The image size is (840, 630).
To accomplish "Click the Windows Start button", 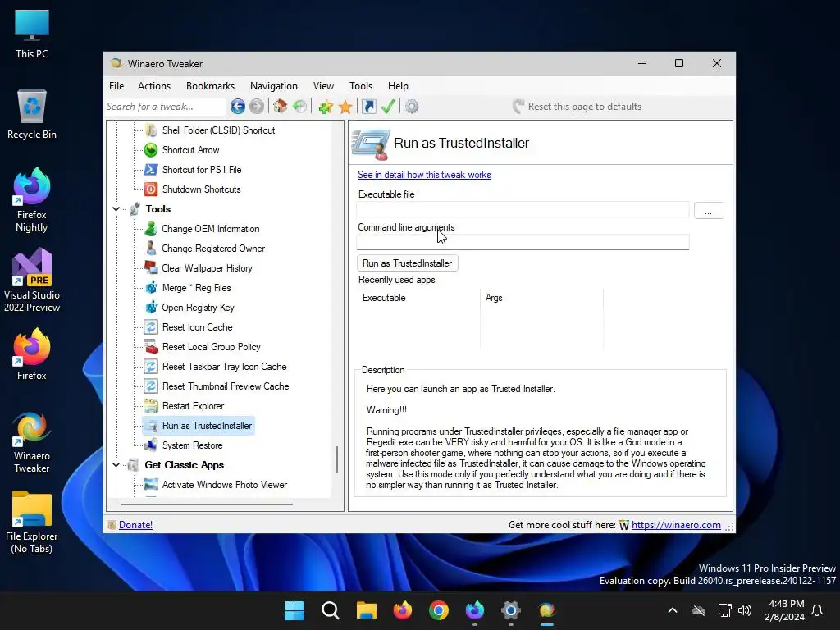I will coord(294,610).
